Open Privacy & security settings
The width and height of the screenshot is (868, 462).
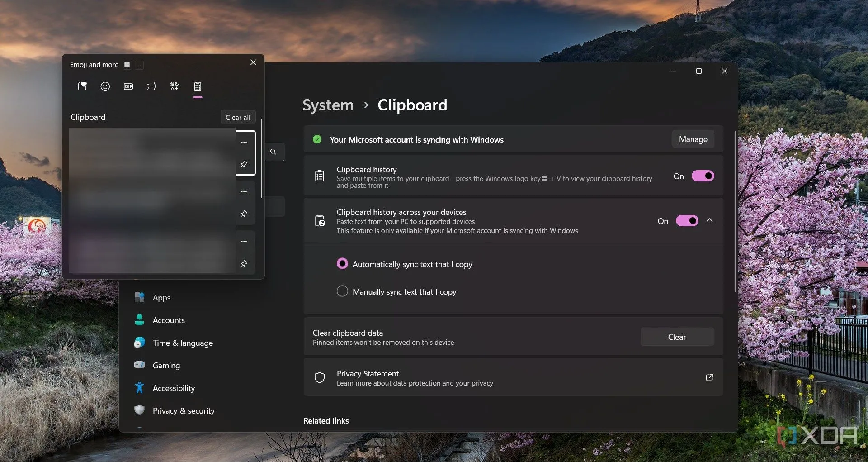coord(183,411)
